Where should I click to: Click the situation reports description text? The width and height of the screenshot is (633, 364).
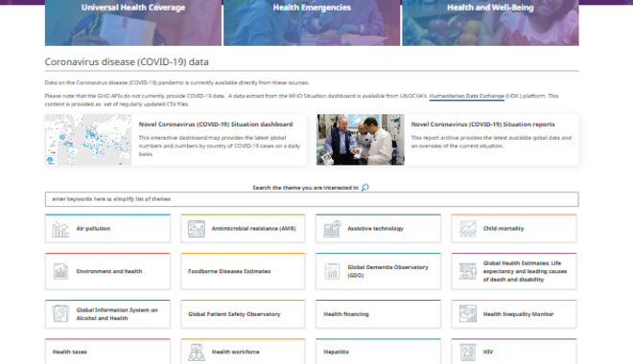(491, 142)
